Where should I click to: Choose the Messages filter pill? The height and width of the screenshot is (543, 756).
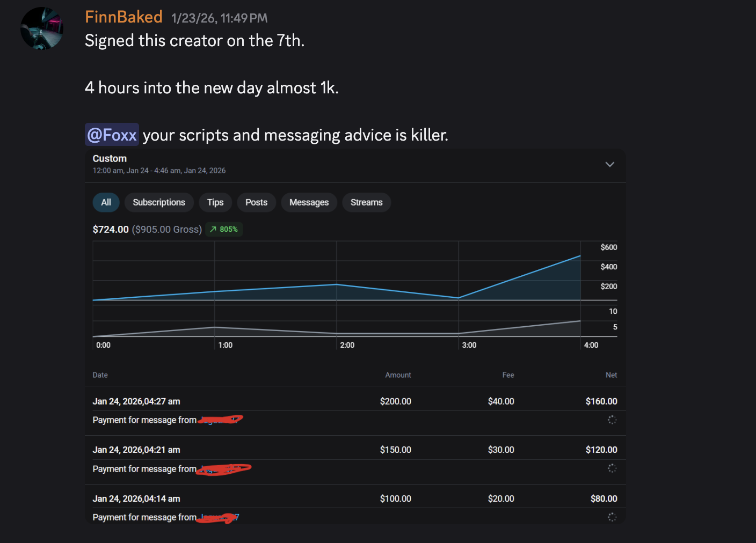coord(309,202)
